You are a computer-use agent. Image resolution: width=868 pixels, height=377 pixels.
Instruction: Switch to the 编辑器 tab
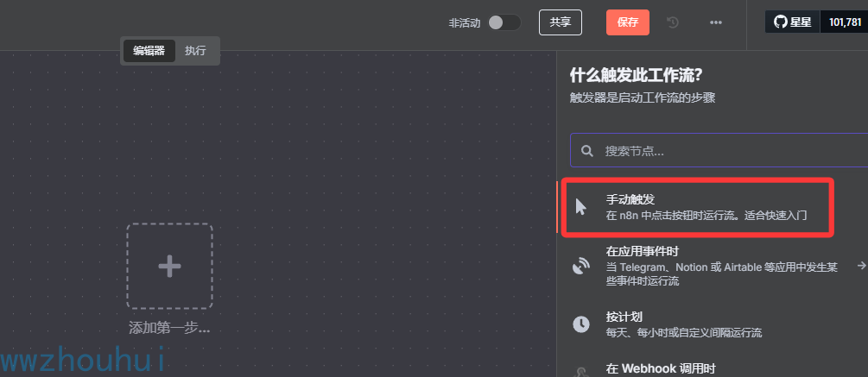click(149, 50)
